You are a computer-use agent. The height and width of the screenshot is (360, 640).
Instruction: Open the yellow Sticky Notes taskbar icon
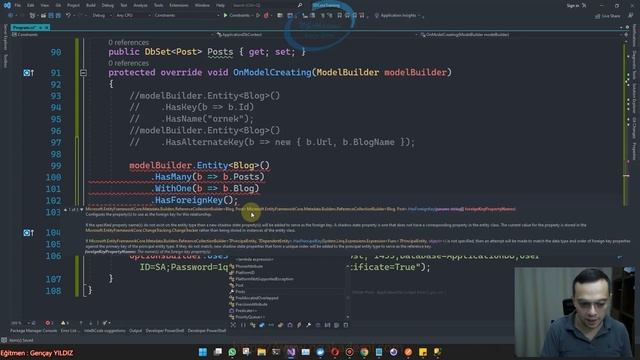pos(423,352)
